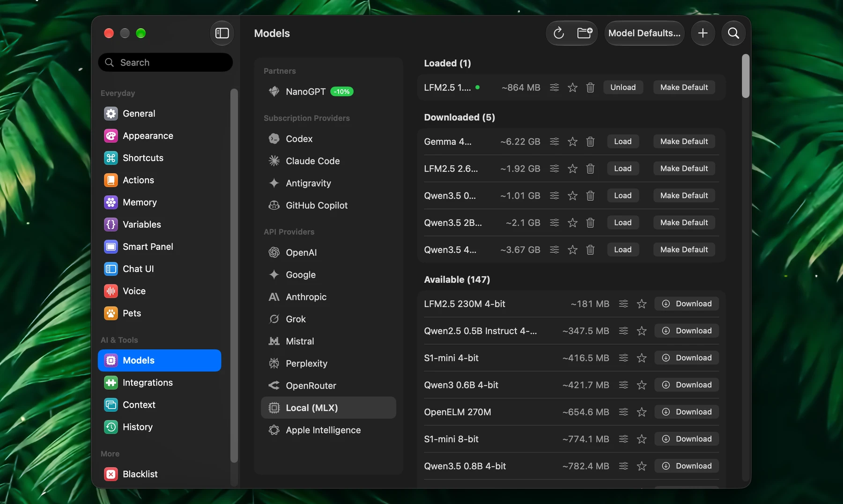The height and width of the screenshot is (504, 843).
Task: Favorite the Gemma 4 model star
Action: [x=572, y=141]
